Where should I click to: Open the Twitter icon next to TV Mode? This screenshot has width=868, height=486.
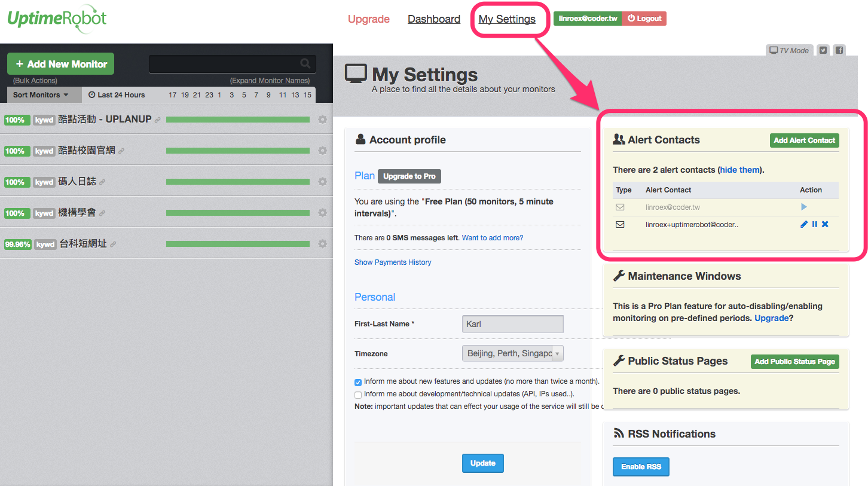point(823,50)
